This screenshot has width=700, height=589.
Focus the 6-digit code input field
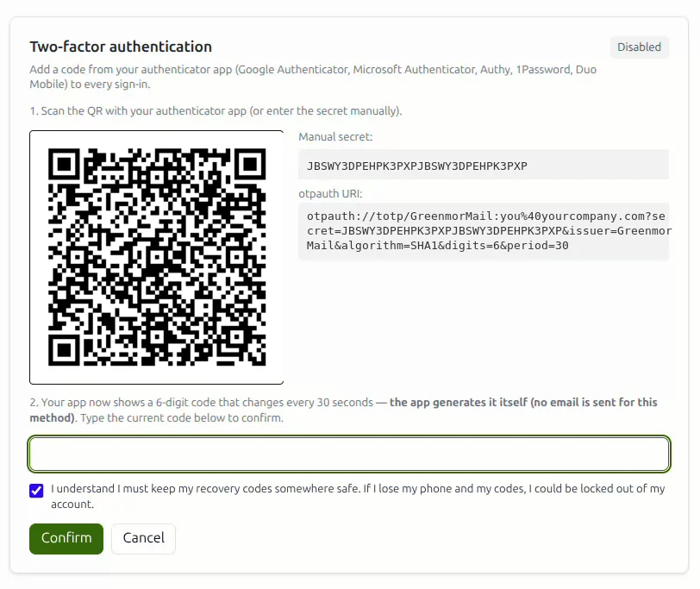tap(349, 454)
